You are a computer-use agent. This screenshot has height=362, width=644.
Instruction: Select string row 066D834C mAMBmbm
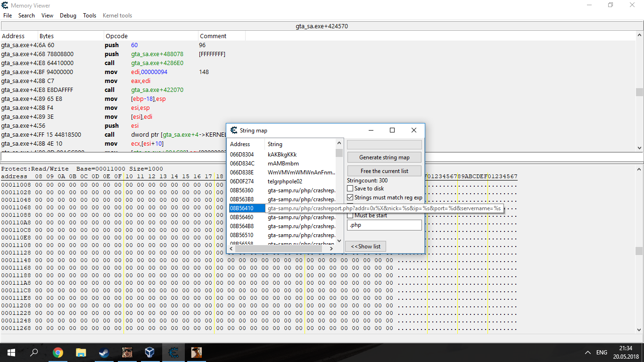click(281, 163)
